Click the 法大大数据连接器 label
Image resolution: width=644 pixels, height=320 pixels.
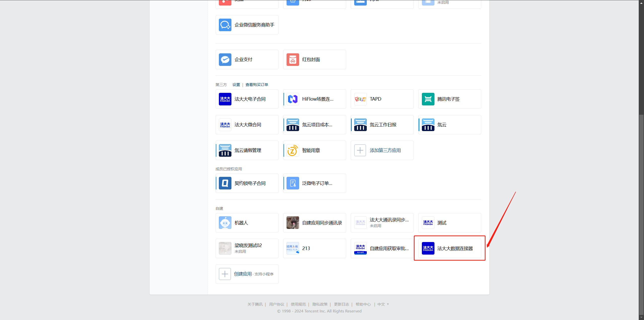pos(455,249)
